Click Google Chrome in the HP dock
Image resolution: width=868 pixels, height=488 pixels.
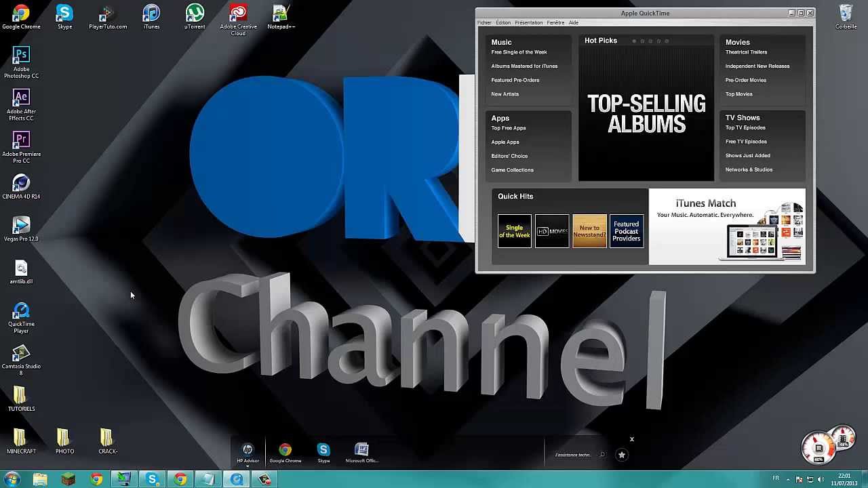click(x=285, y=453)
